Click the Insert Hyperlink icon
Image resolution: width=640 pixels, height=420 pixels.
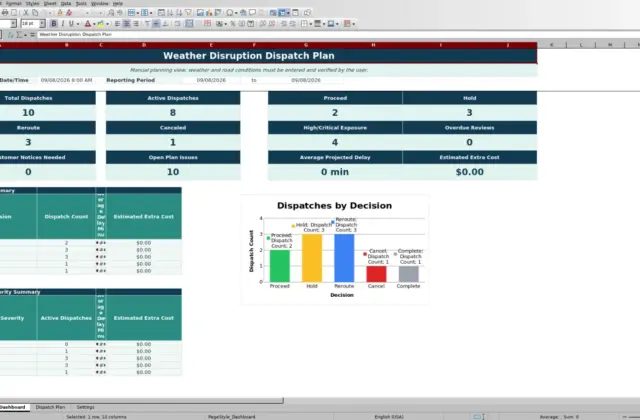(x=243, y=13)
